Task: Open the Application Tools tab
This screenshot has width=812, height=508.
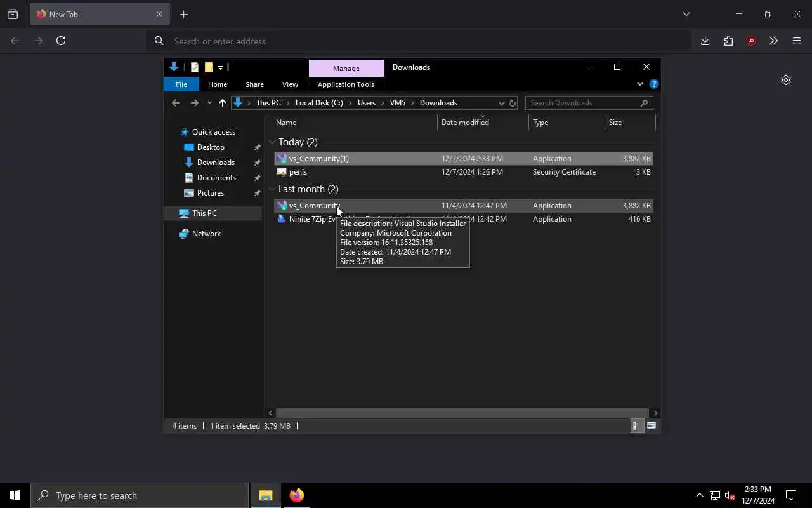Action: 346,84
